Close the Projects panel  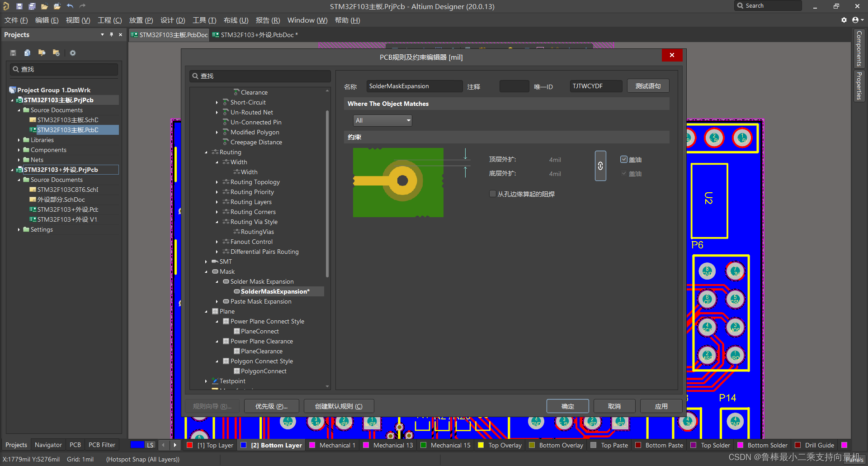[x=120, y=35]
